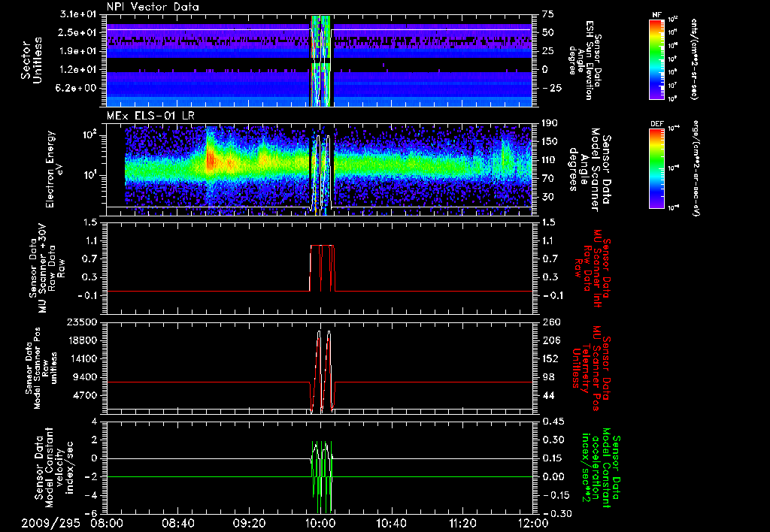770x532 pixels.
Task: Click the 10:40 time axis label
Action: pyautogui.click(x=391, y=523)
